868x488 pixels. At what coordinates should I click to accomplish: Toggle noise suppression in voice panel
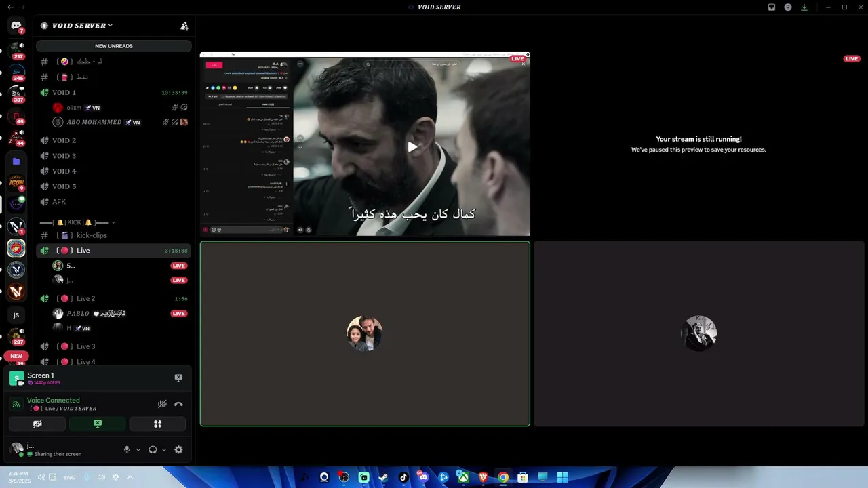(162, 404)
